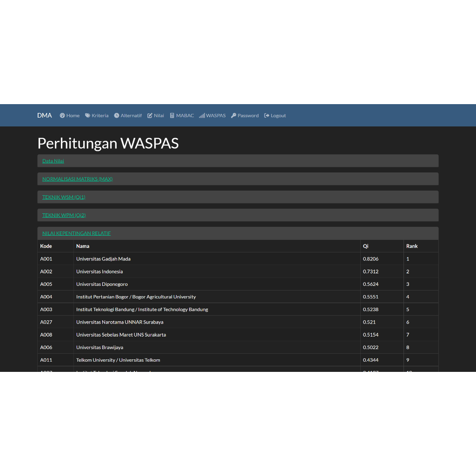Click the Qi column header

click(x=382, y=246)
